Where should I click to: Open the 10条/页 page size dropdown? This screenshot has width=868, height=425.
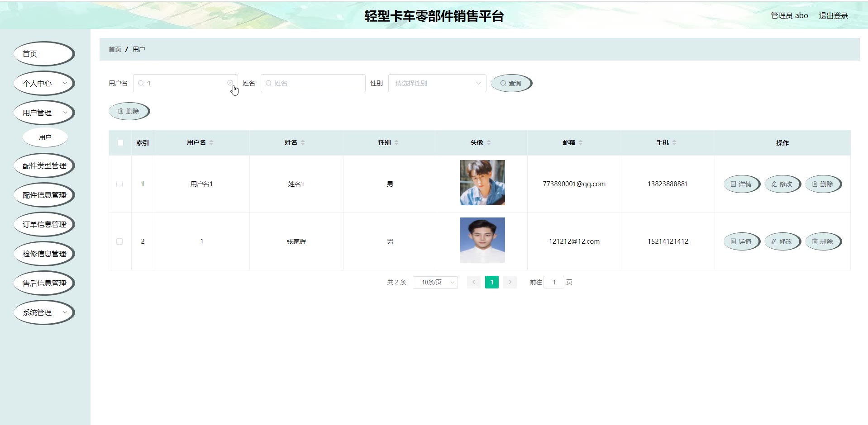pos(435,282)
